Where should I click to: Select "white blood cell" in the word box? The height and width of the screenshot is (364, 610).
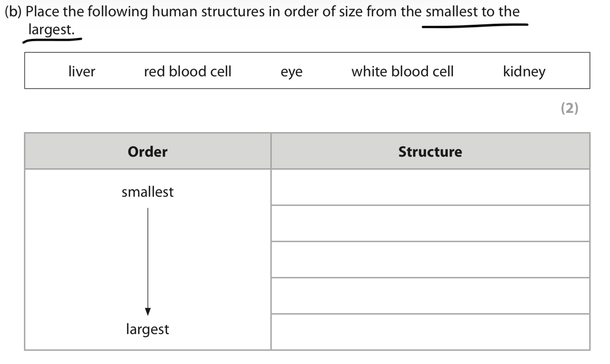coord(402,71)
